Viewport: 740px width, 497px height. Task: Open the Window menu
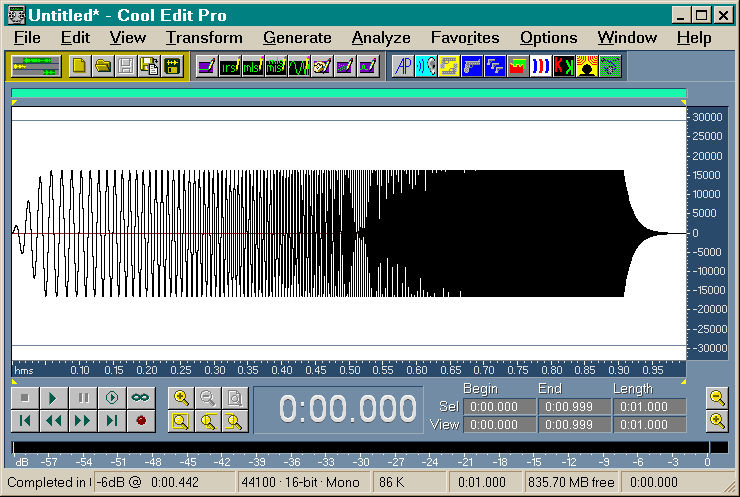pyautogui.click(x=627, y=38)
